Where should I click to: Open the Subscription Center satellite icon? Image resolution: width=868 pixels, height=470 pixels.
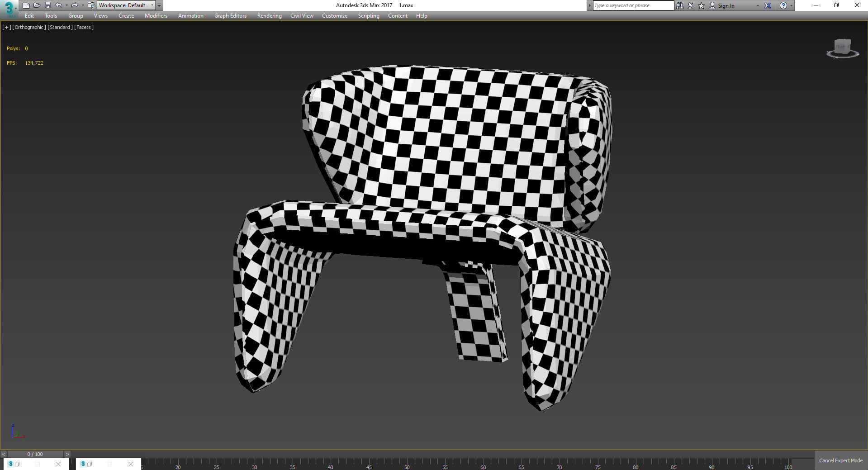tap(691, 5)
